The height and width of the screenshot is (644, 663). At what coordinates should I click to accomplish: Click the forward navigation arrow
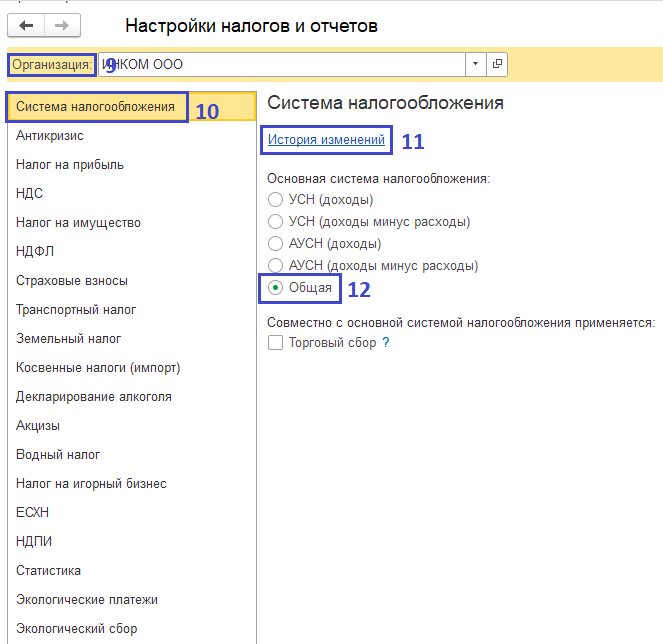62,25
